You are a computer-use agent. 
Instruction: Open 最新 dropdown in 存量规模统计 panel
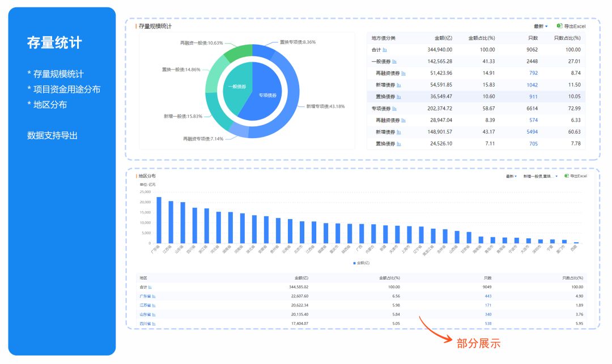click(541, 27)
